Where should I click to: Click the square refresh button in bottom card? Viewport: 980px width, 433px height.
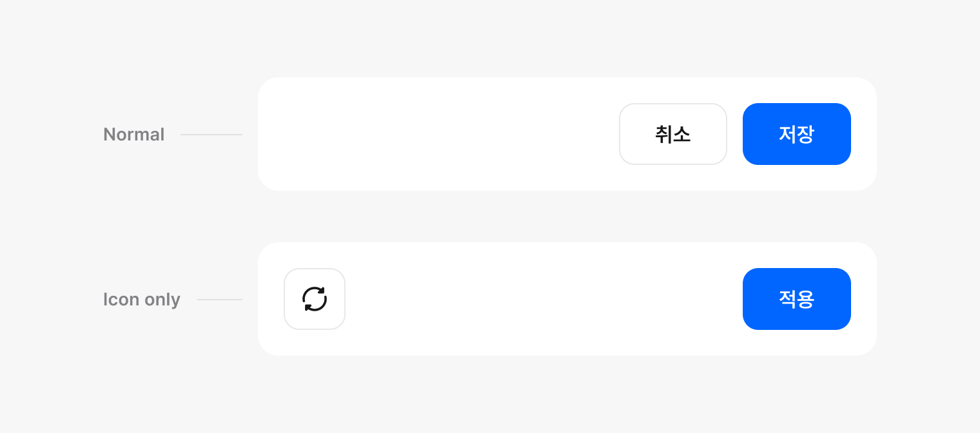pyautogui.click(x=315, y=299)
